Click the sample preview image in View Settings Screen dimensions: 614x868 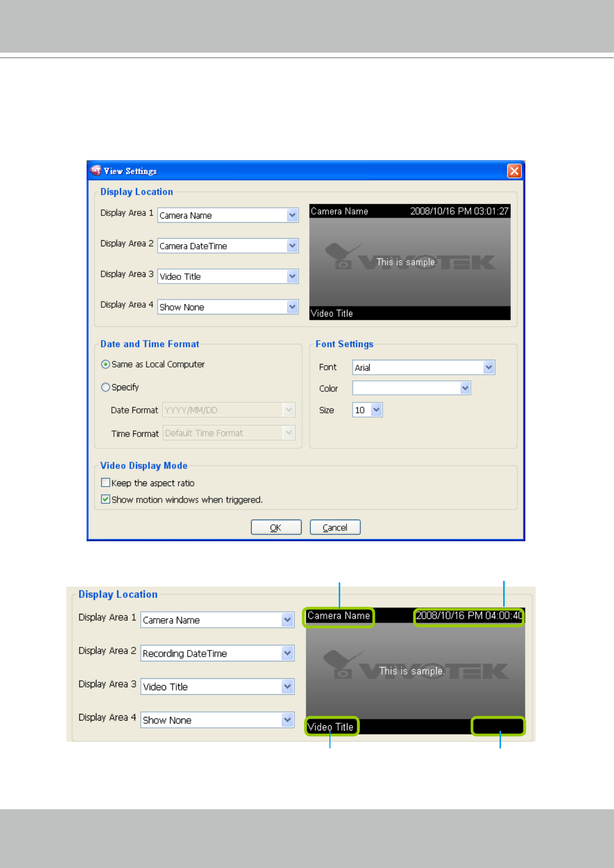410,262
